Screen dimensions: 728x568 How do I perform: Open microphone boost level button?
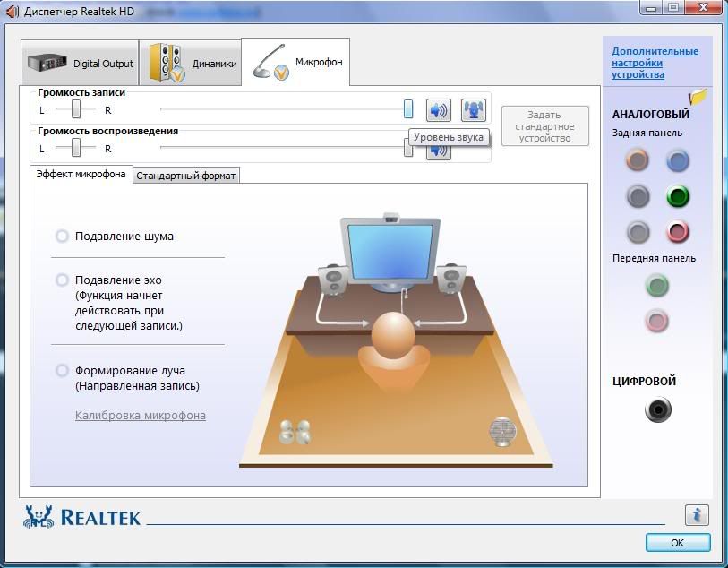coord(473,110)
